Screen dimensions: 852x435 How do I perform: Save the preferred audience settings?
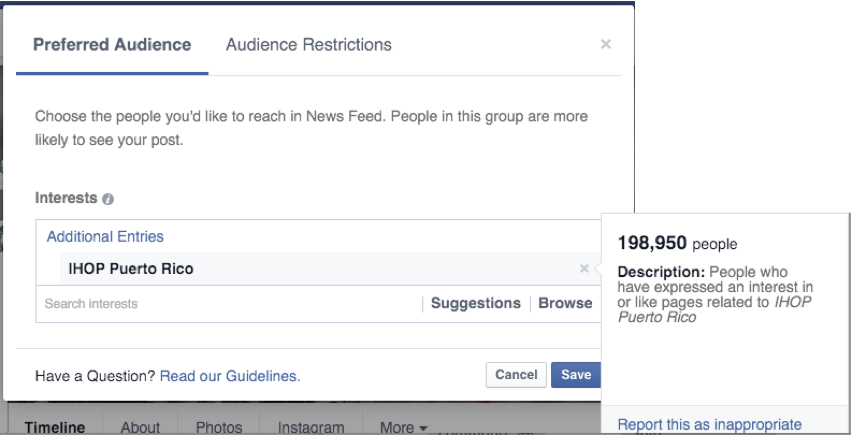[x=576, y=375]
